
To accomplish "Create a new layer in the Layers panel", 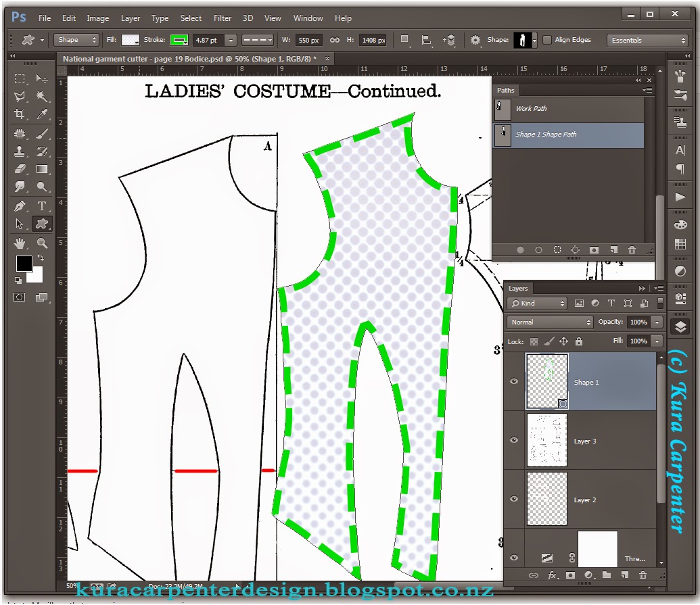I will (x=624, y=575).
